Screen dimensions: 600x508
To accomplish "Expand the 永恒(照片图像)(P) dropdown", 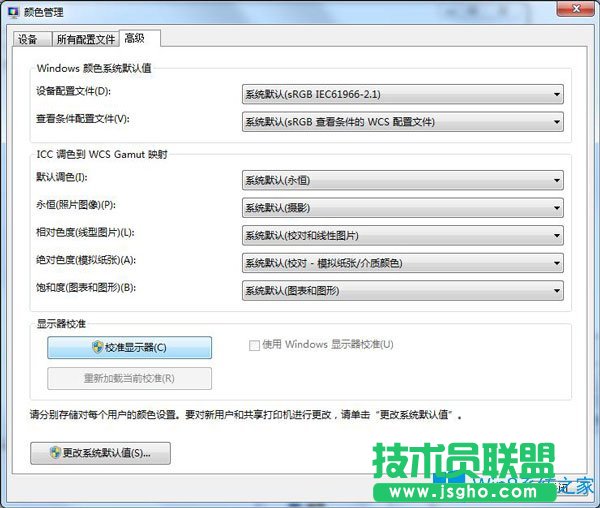I will [x=403, y=208].
